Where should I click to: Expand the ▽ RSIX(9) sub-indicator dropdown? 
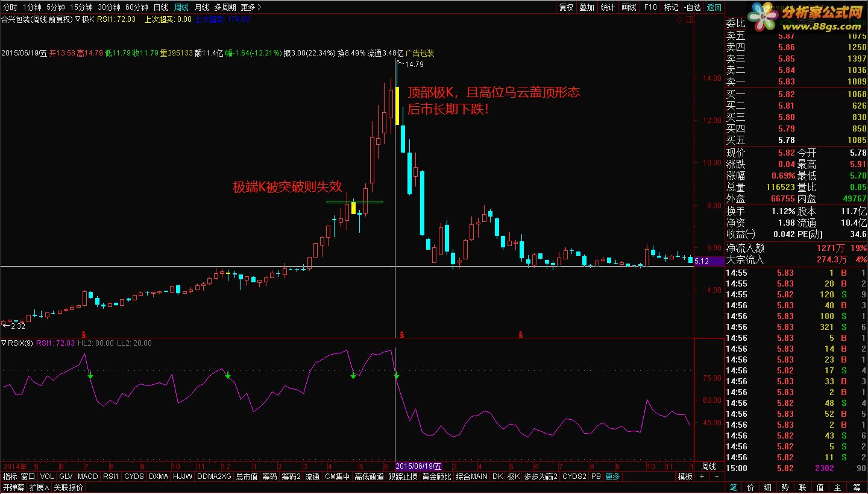click(17, 343)
